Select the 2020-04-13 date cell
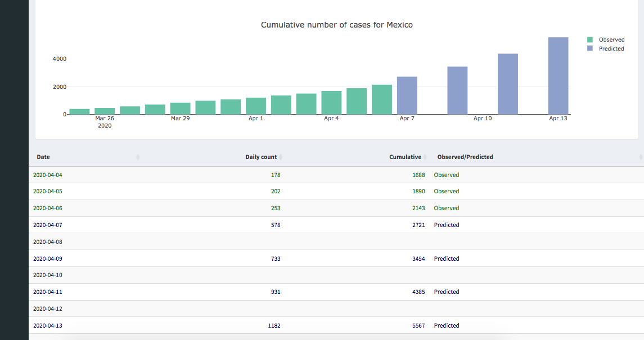This screenshot has width=644, height=340. click(x=48, y=325)
